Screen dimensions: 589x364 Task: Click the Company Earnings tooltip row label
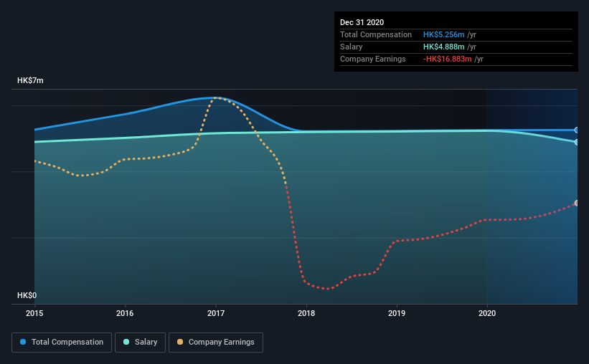coord(373,59)
